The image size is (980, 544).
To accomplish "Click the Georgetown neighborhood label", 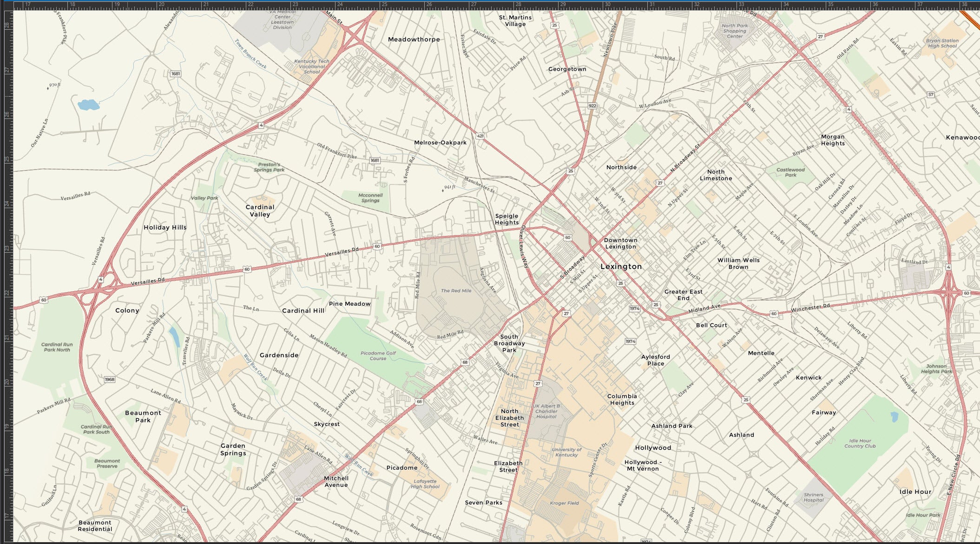I will point(567,69).
